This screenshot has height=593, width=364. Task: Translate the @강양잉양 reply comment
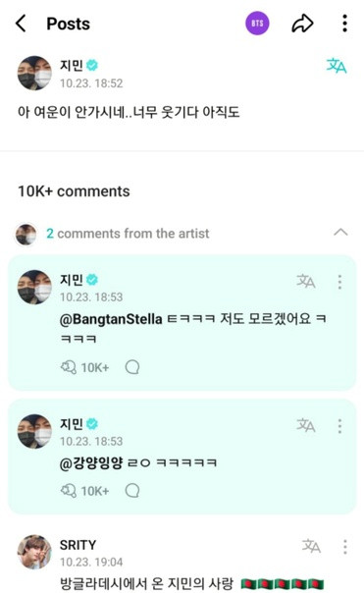306,425
